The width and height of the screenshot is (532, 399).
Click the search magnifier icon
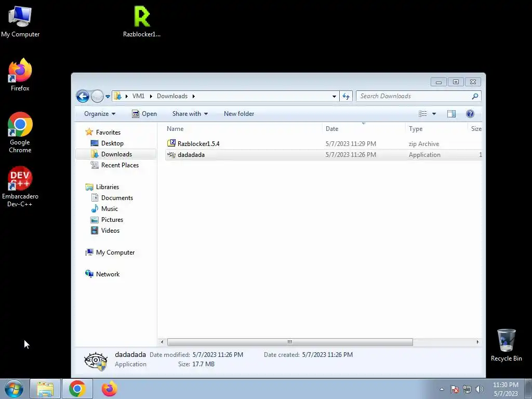click(475, 96)
